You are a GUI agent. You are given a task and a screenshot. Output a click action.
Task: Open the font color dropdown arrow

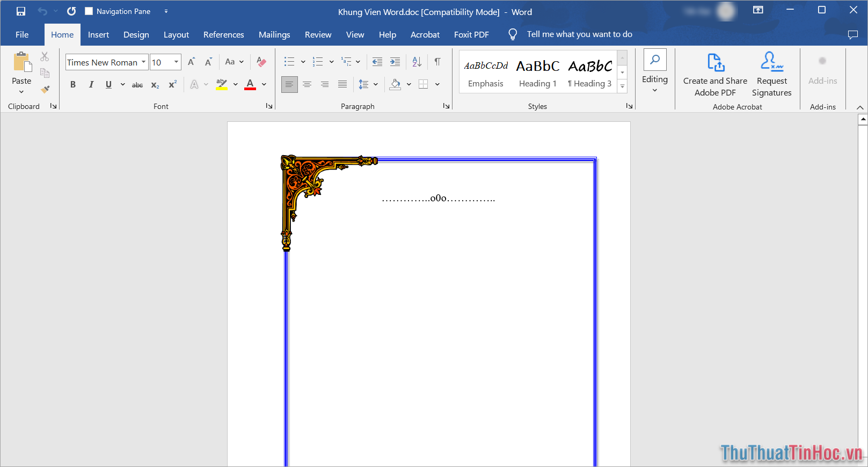point(264,84)
